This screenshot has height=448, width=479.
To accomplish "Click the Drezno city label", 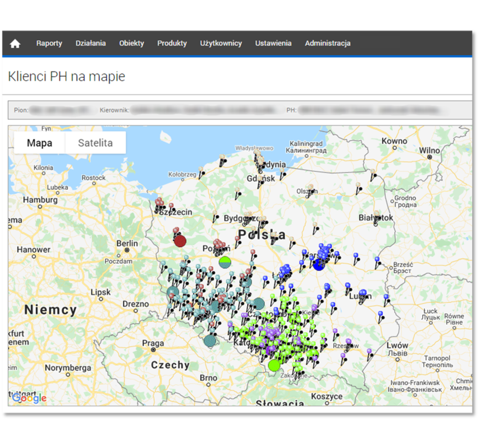I will click(136, 304).
